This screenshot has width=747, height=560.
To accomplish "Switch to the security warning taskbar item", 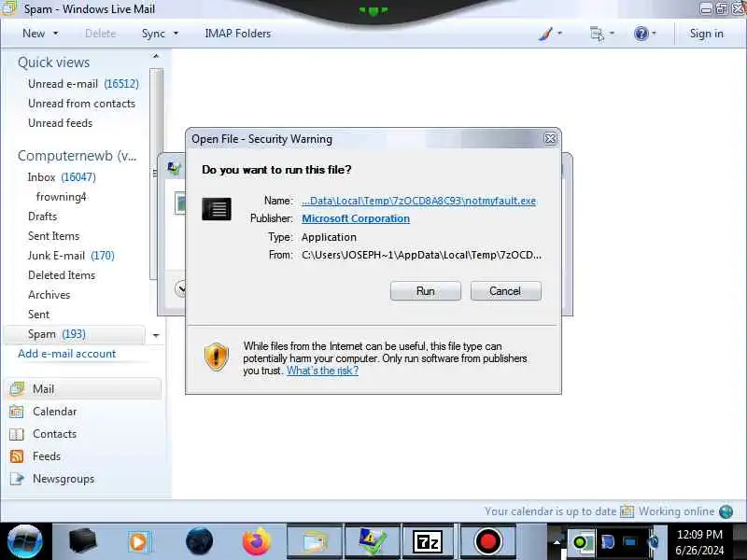I will (373, 541).
